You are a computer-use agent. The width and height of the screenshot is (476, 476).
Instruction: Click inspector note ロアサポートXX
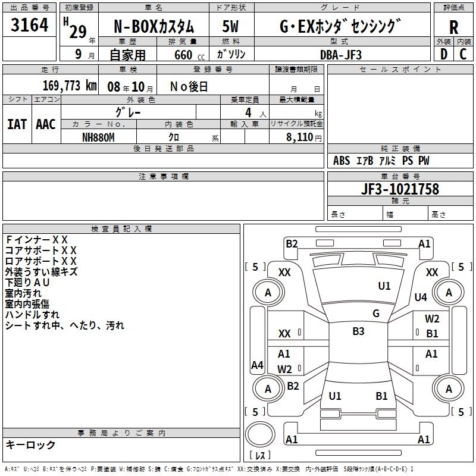[x=41, y=261]
